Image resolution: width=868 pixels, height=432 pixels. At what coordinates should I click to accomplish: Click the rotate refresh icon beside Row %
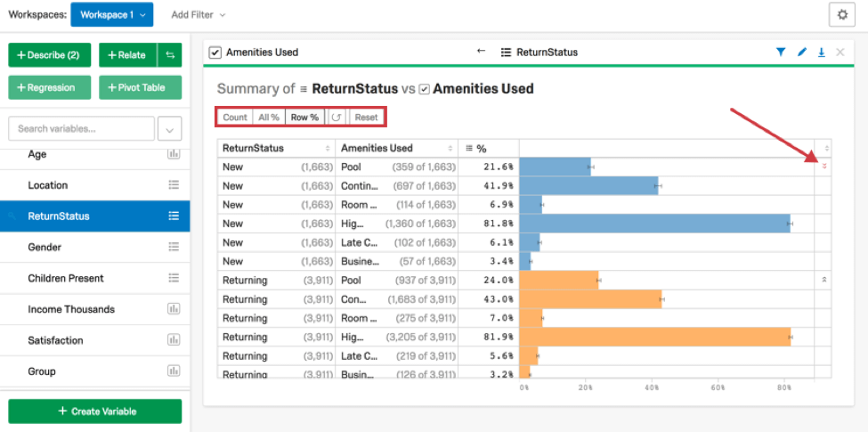click(x=337, y=118)
